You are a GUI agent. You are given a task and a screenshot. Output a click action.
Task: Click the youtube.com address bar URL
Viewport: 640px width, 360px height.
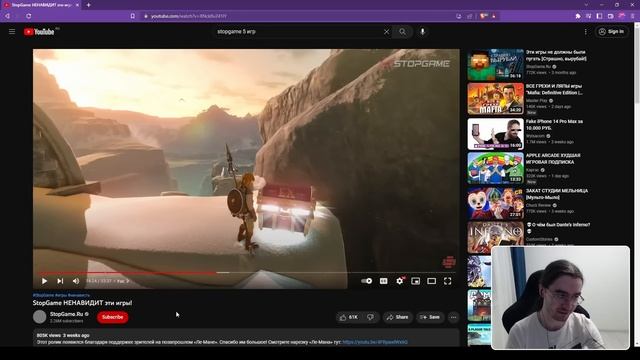click(189, 16)
